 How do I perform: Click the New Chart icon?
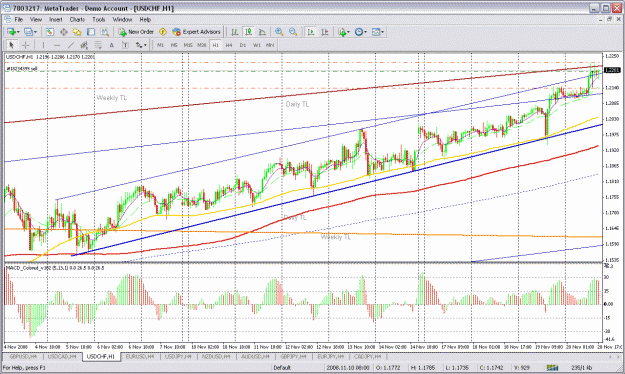tap(11, 32)
